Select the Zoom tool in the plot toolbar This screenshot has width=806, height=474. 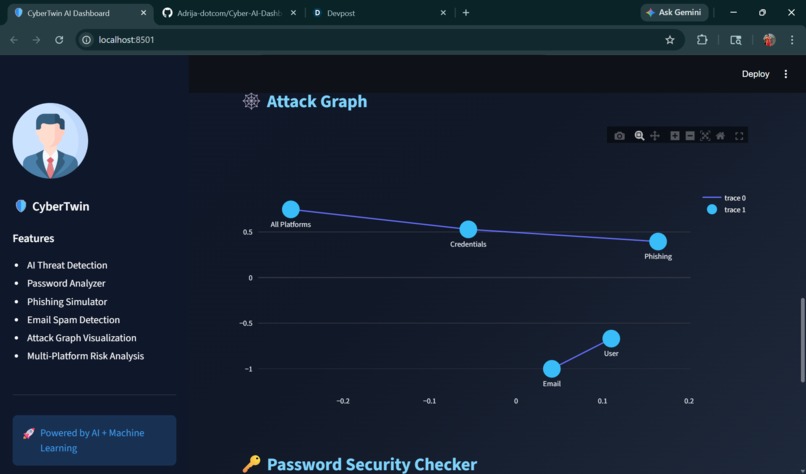(639, 136)
